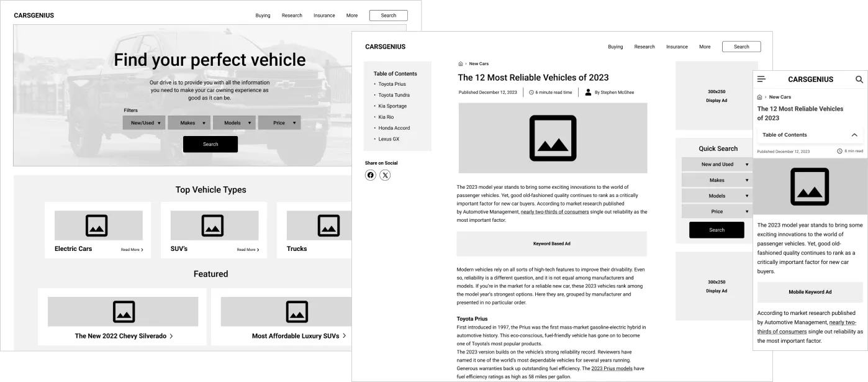Viewport: 868px width, 382px height.
Task: Share the article on Facebook
Action: point(371,175)
